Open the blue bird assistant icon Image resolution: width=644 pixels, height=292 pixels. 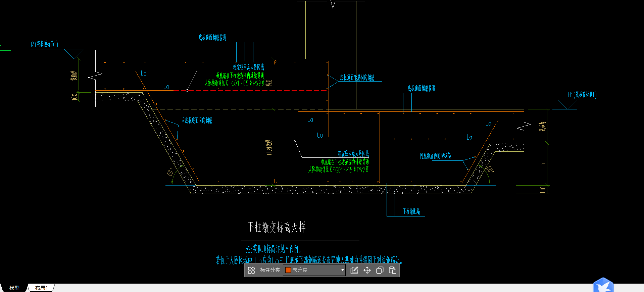click(603, 285)
